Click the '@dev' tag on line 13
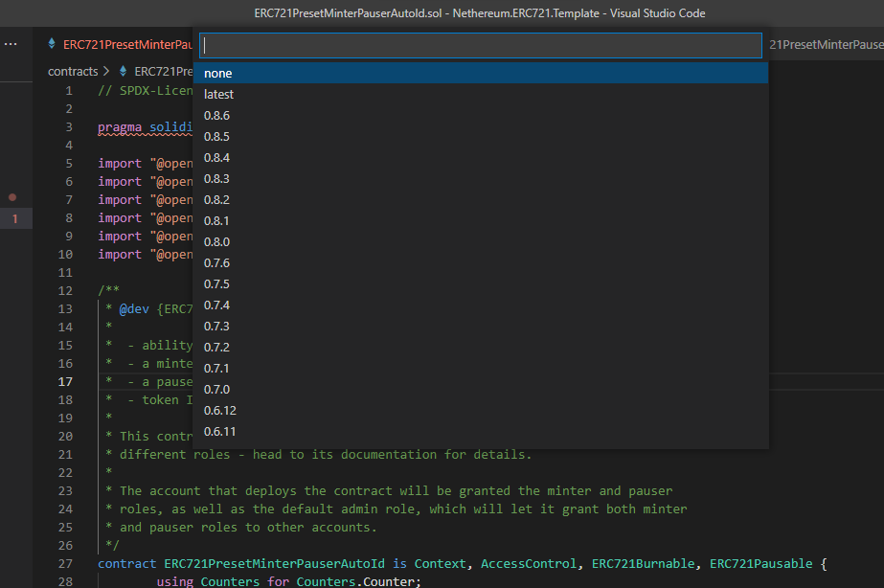Viewport: 884px width, 588px height. pyautogui.click(x=134, y=309)
